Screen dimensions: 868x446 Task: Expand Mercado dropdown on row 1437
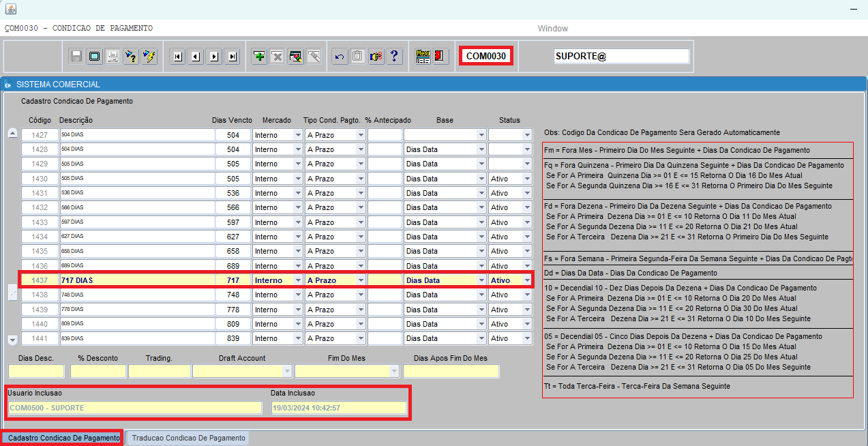pos(297,280)
